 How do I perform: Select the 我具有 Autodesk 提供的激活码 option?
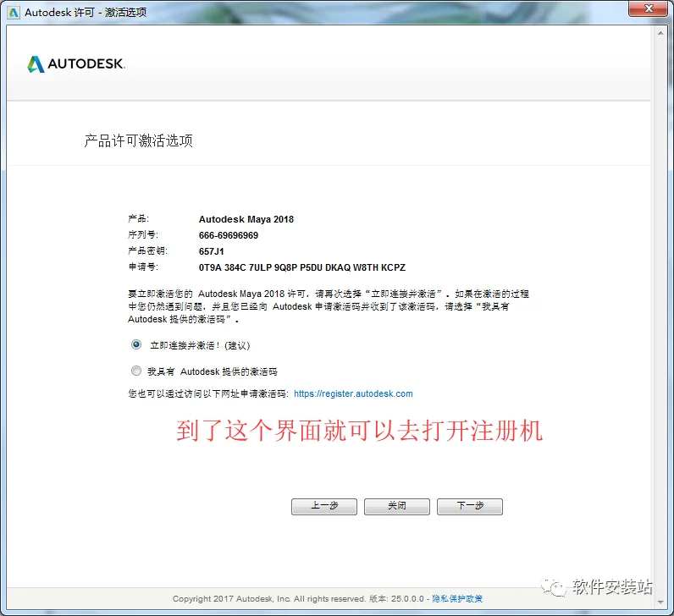[x=136, y=371]
